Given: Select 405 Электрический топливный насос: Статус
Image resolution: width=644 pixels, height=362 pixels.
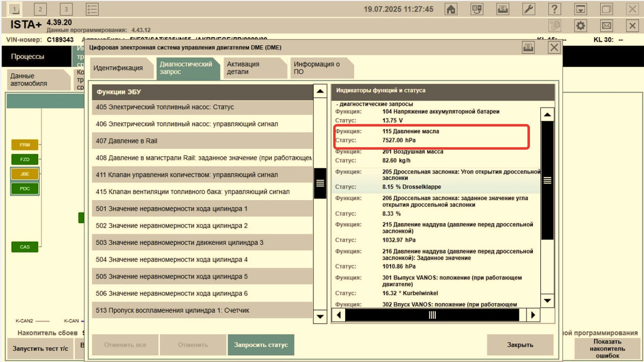Looking at the screenshot, I should coord(202,107).
